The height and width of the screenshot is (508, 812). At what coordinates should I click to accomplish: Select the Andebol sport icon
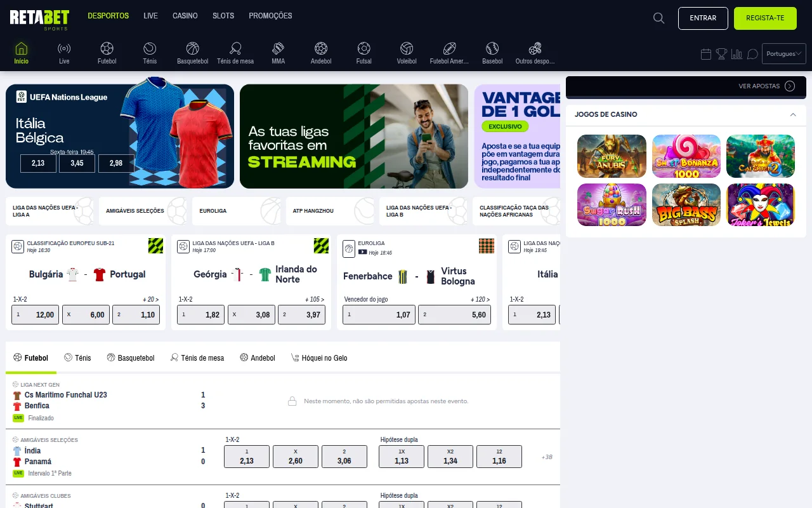321,48
